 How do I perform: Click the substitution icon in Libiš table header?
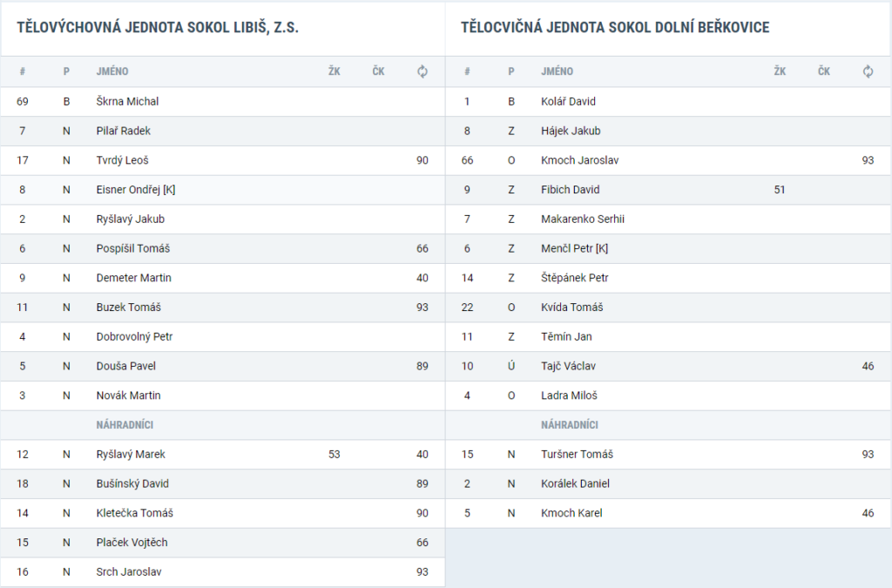pyautogui.click(x=422, y=71)
